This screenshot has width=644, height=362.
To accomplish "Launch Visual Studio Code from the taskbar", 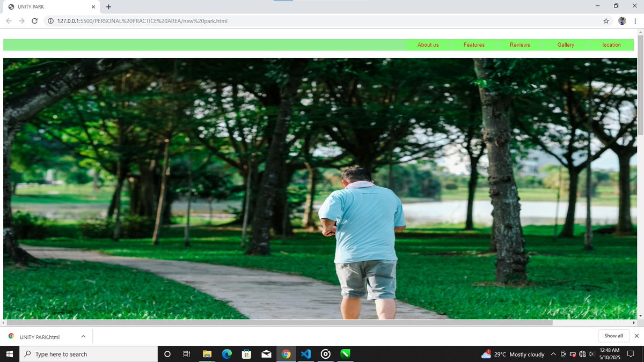I will pyautogui.click(x=305, y=354).
